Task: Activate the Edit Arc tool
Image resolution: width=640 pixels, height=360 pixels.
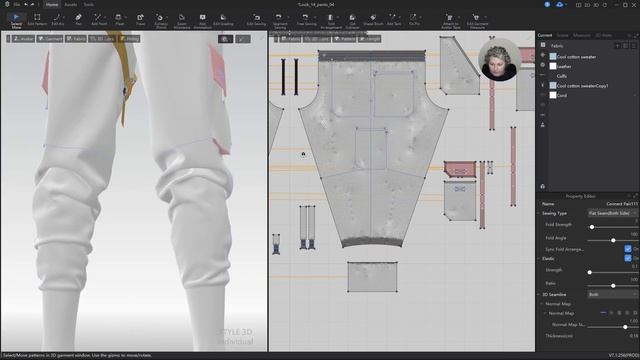Action: [x=58, y=20]
